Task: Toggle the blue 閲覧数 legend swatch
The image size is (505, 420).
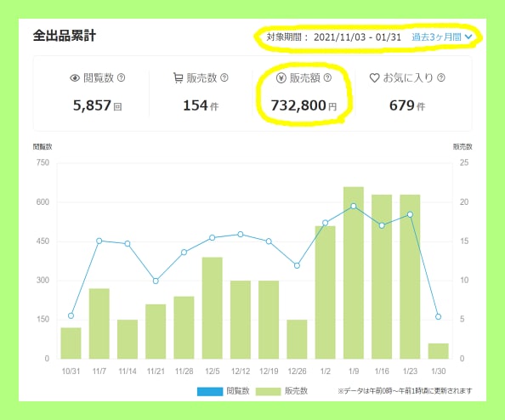Action: point(210,391)
